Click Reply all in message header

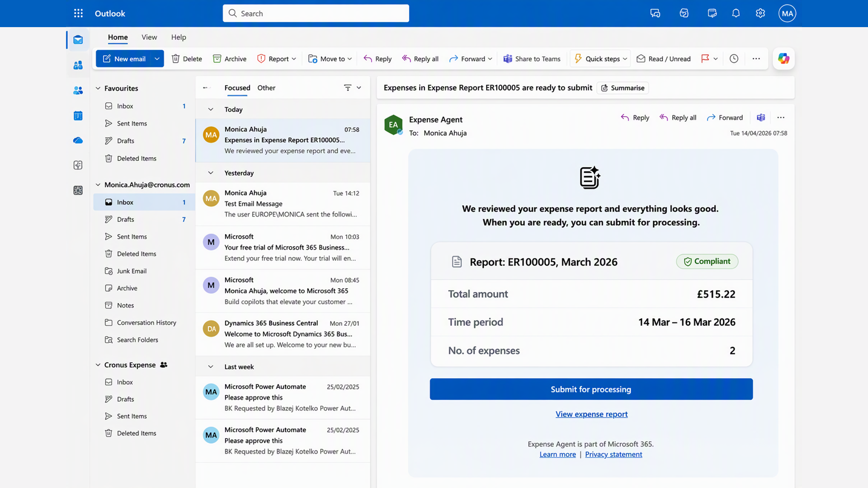point(678,117)
